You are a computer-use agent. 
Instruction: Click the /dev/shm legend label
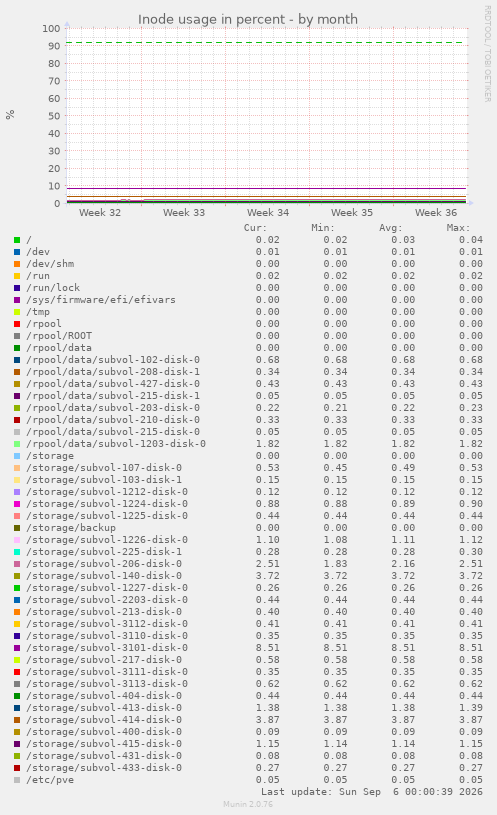tap(50, 264)
